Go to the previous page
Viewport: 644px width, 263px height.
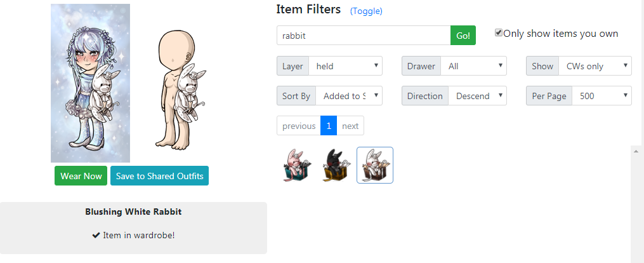click(x=299, y=126)
